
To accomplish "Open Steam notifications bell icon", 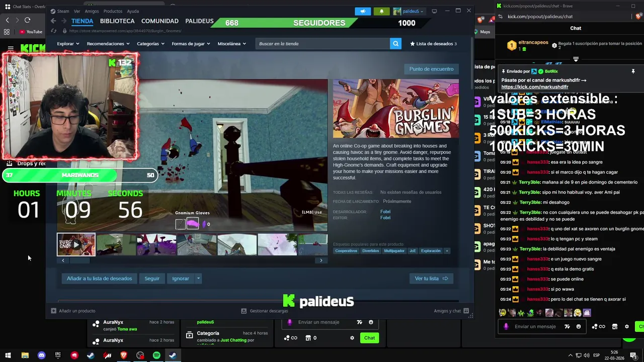I will 381,11.
